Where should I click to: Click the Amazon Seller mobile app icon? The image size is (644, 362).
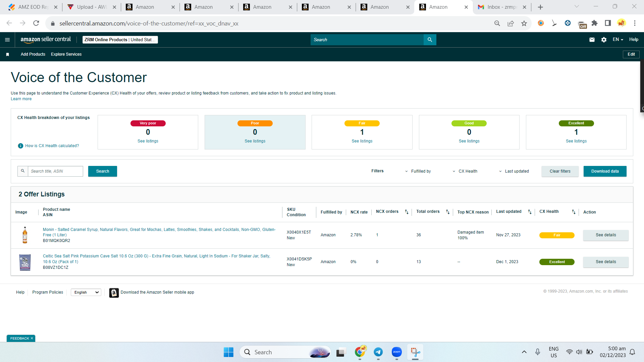114,293
